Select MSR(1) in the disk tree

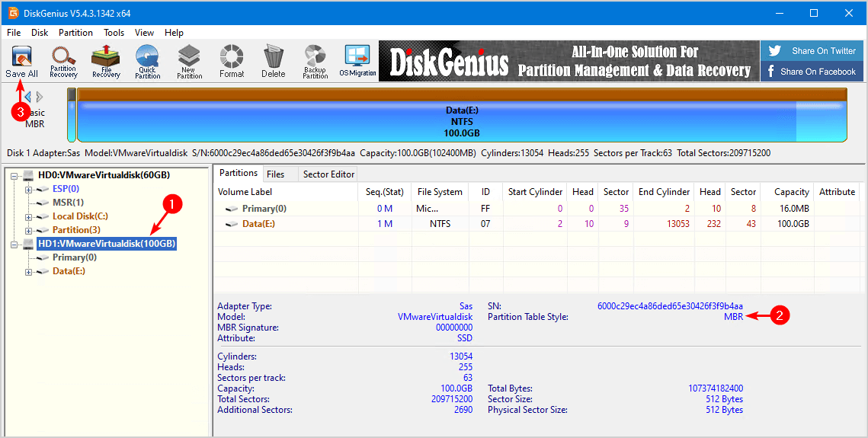68,203
